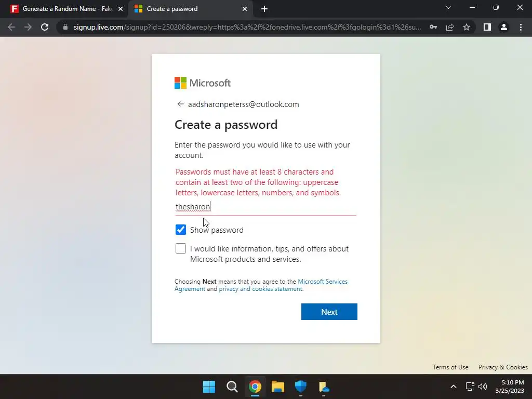Screen dimensions: 532x399
Task: Click the Show password label
Action: (217, 230)
